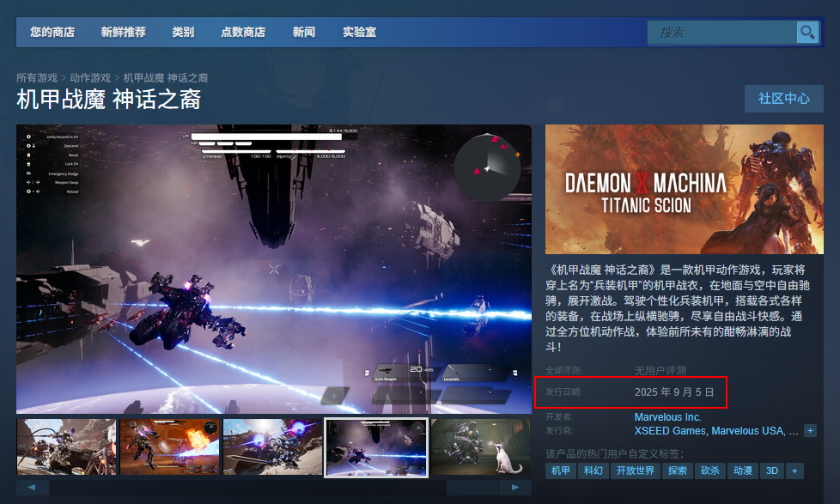Select the 机甲 tag
Image resolution: width=840 pixels, height=504 pixels.
pyautogui.click(x=560, y=471)
